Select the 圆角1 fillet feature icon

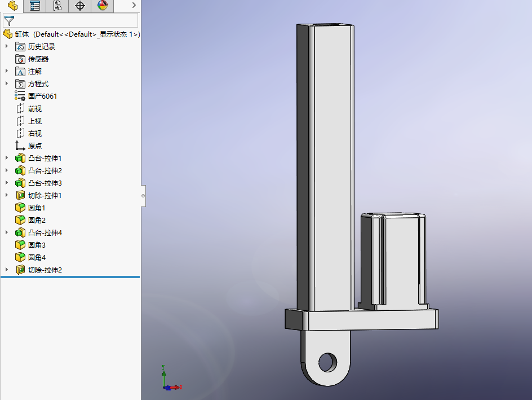point(20,208)
